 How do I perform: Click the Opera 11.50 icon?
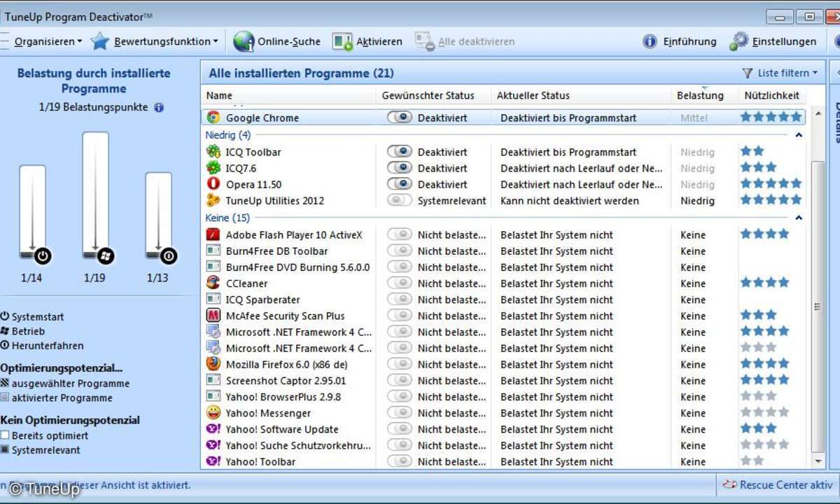tap(213, 184)
